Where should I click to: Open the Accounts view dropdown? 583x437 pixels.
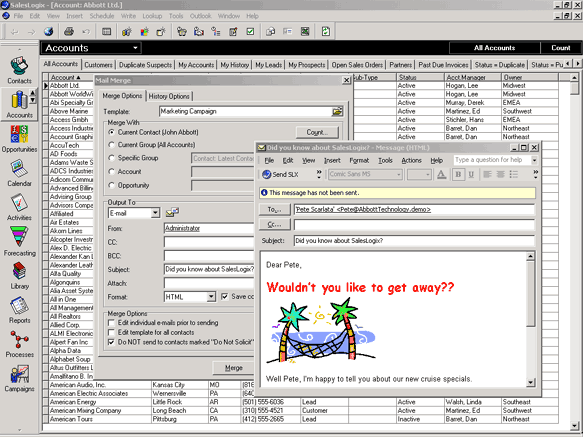(x=135, y=48)
